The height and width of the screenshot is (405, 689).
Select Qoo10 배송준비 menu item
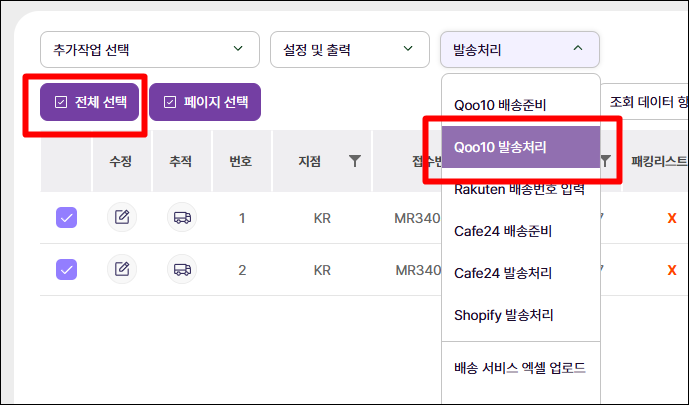[x=521, y=105]
